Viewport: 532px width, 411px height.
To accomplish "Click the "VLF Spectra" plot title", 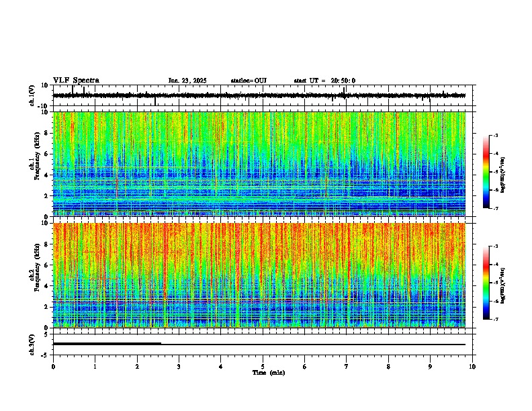I will click(x=76, y=81).
